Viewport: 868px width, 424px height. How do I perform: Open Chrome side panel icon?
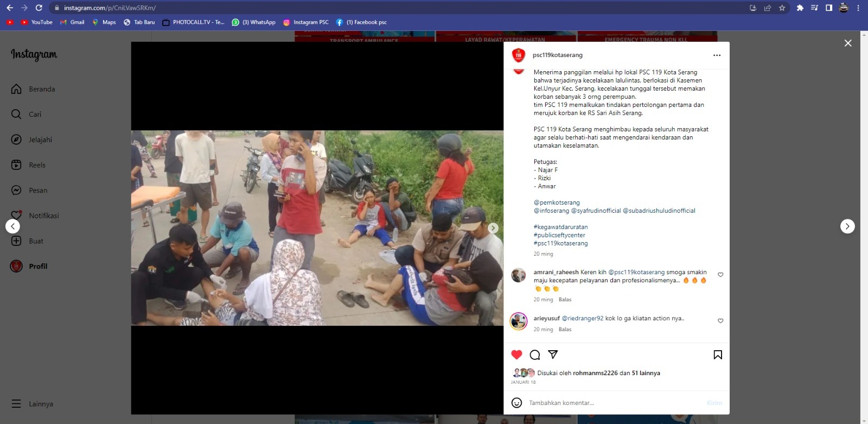[829, 8]
